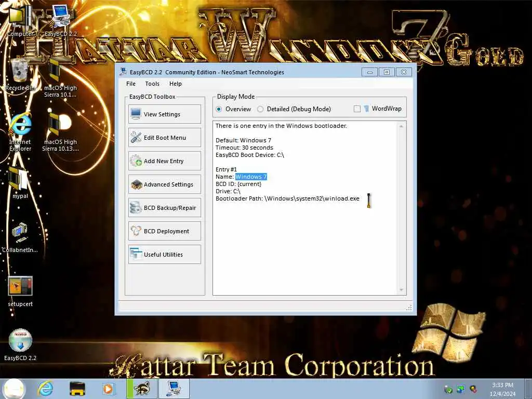Viewport: 532px width, 399px height.
Task: Open the media player taskbar icon
Action: [108, 389]
